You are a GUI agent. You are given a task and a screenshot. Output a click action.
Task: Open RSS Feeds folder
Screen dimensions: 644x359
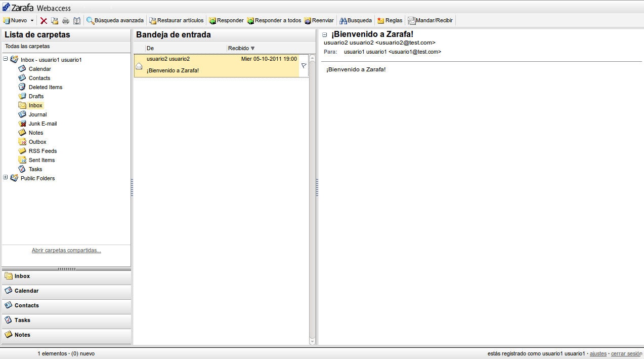[x=42, y=151]
